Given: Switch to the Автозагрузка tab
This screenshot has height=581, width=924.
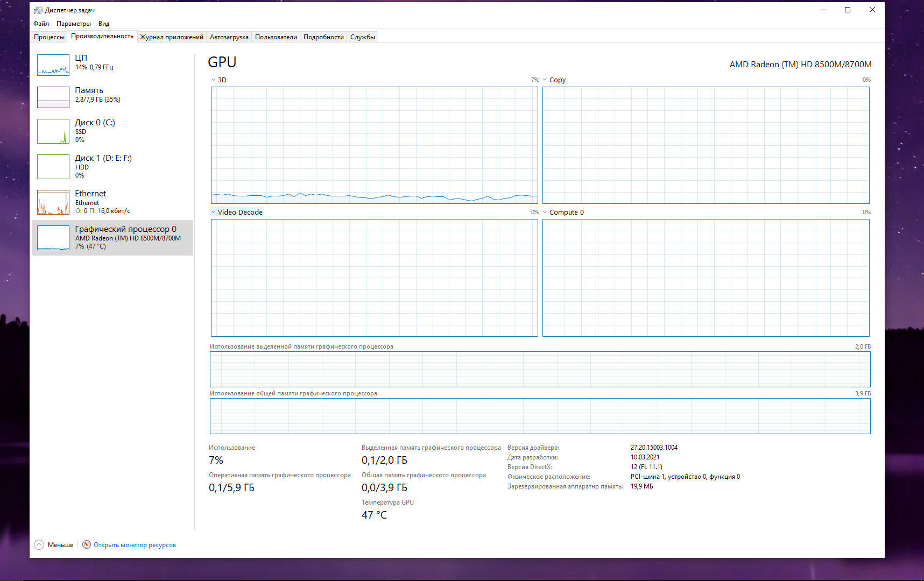Looking at the screenshot, I should click(x=229, y=37).
